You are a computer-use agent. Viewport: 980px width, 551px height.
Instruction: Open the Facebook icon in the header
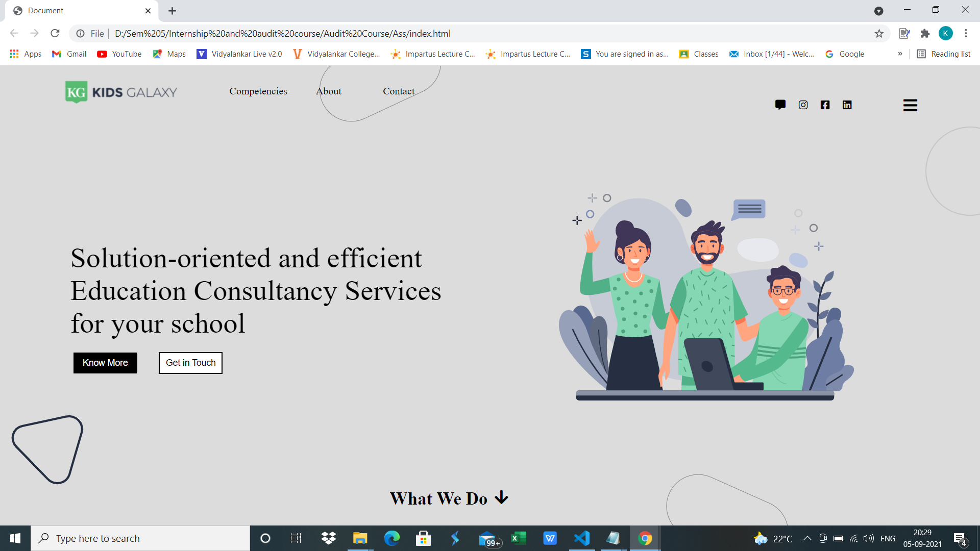pos(825,105)
